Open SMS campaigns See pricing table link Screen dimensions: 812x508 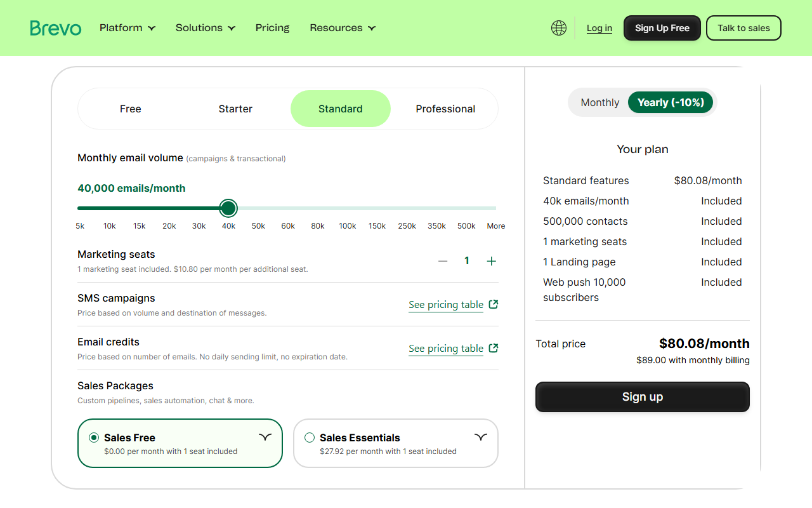click(446, 305)
